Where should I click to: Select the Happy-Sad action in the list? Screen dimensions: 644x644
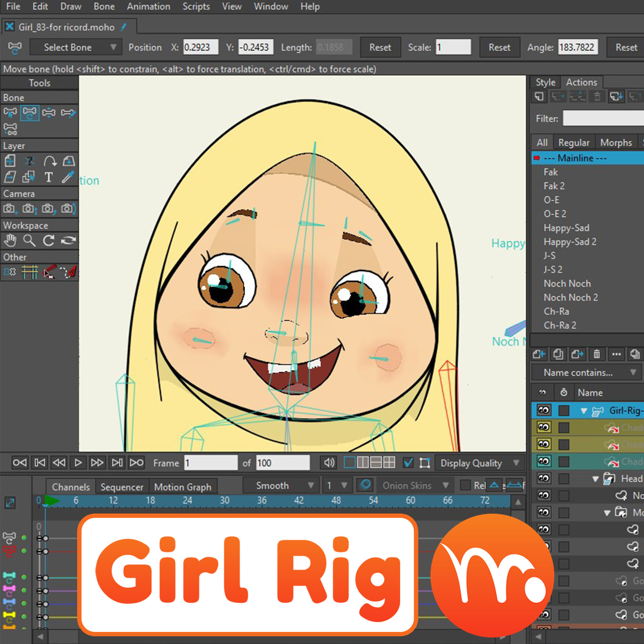click(566, 228)
